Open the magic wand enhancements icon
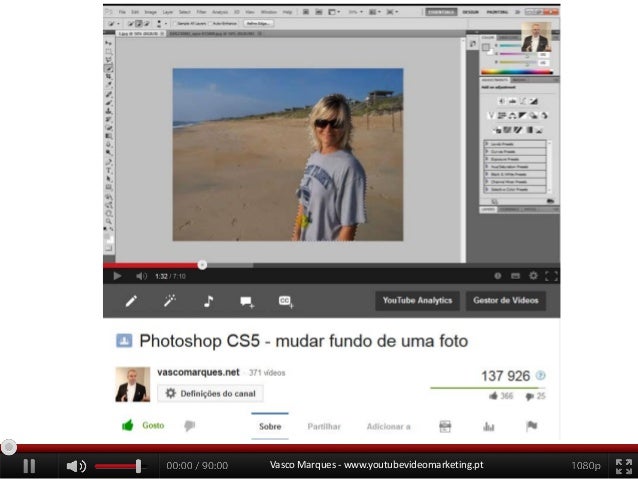 [x=169, y=301]
